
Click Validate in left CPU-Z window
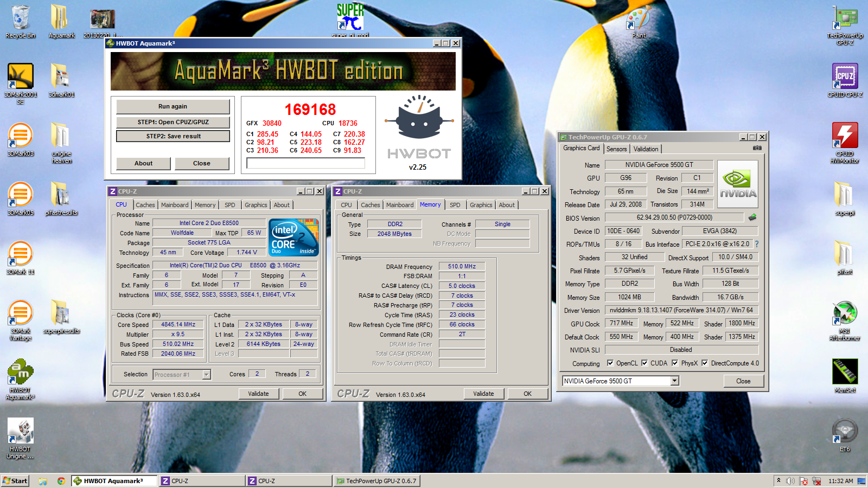pos(258,394)
